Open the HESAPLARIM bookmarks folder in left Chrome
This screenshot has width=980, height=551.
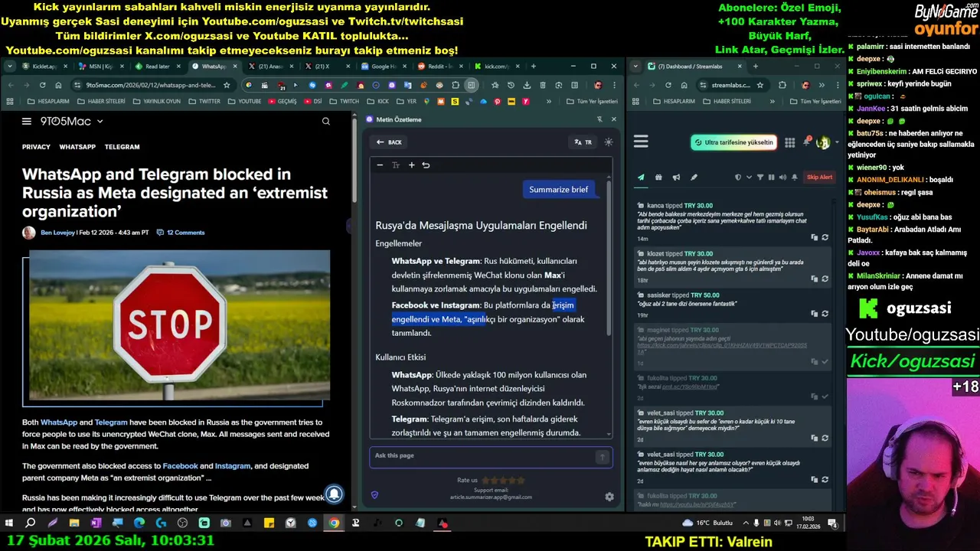pos(48,101)
